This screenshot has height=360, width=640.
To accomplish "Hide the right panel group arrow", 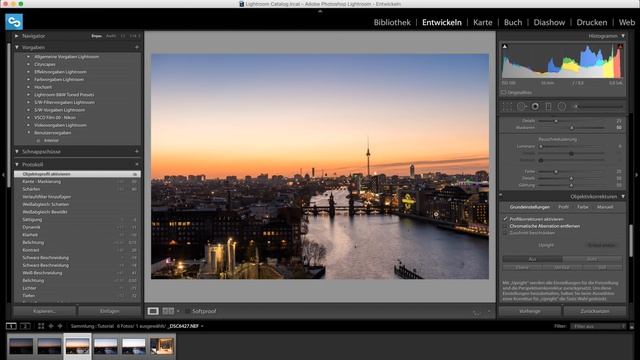I will [636, 175].
